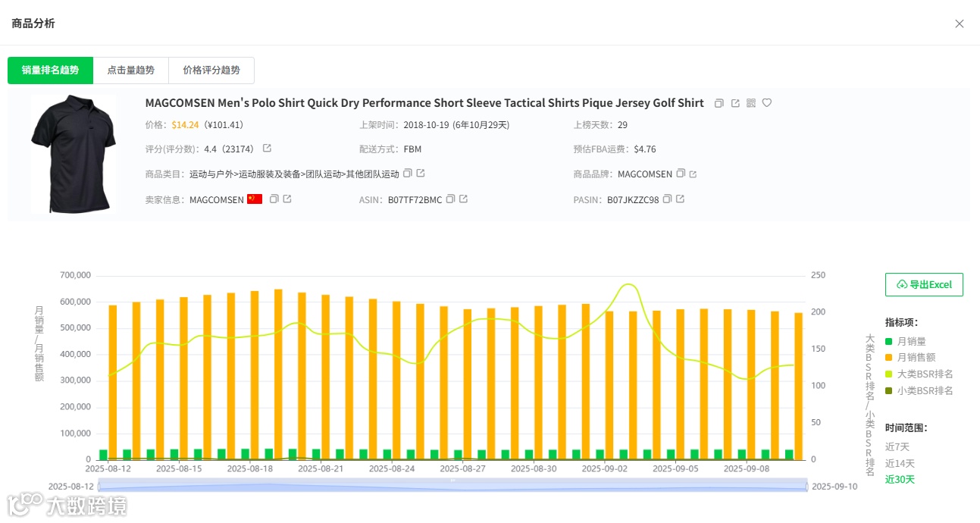Open external link beside product category path

[x=421, y=174]
